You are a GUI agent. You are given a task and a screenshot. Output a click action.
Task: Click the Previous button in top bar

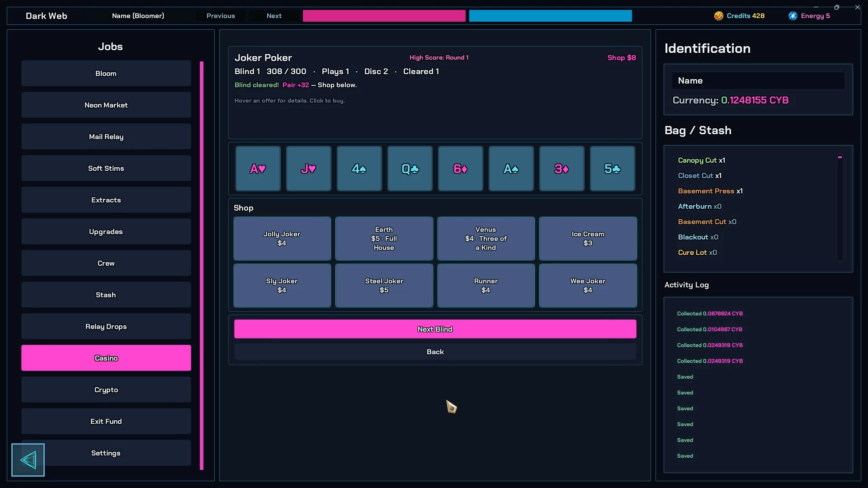point(221,16)
